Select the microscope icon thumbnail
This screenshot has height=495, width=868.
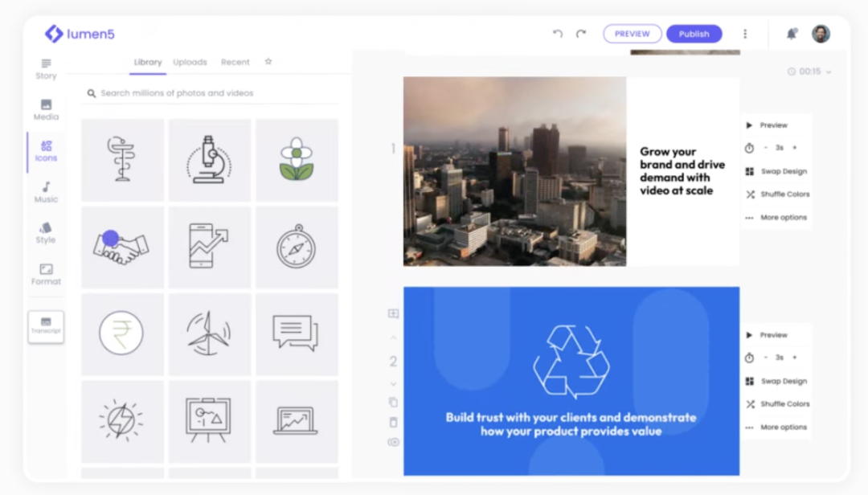click(x=209, y=160)
